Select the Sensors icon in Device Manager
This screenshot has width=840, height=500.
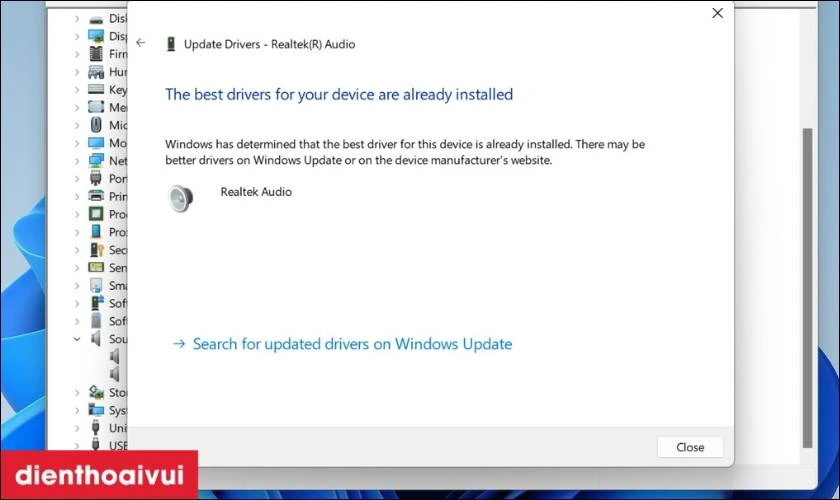pyautogui.click(x=96, y=267)
